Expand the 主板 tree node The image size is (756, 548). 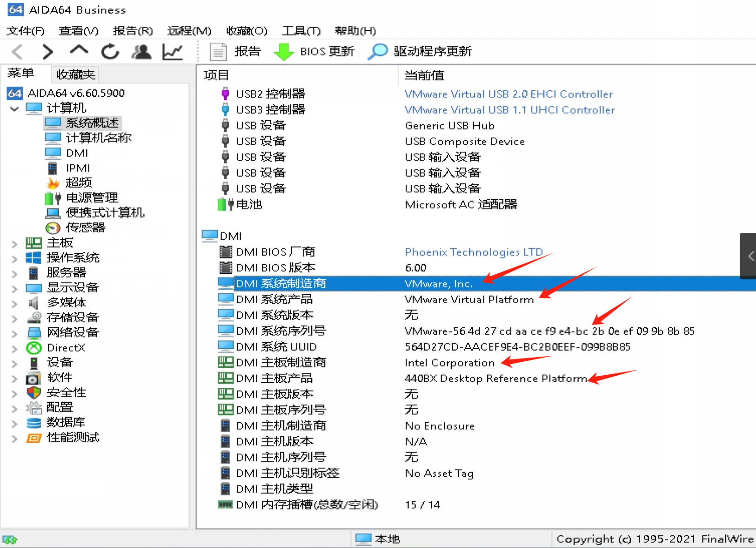point(14,244)
